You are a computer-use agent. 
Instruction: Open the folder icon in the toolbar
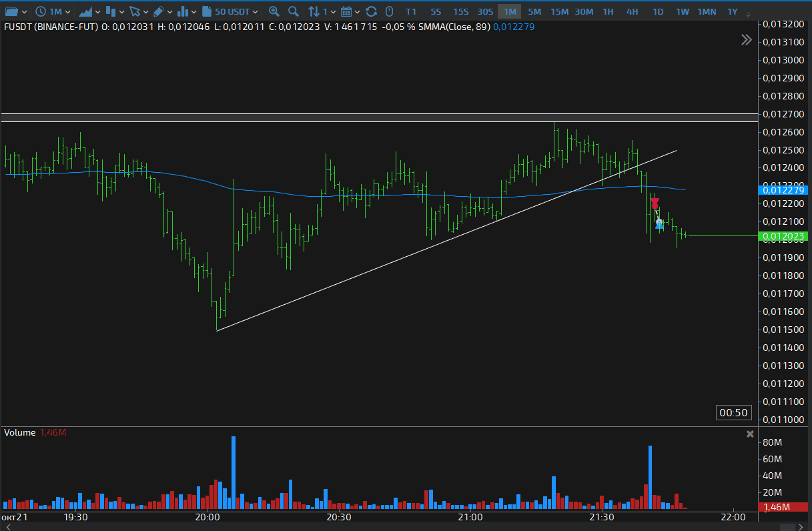(12, 11)
